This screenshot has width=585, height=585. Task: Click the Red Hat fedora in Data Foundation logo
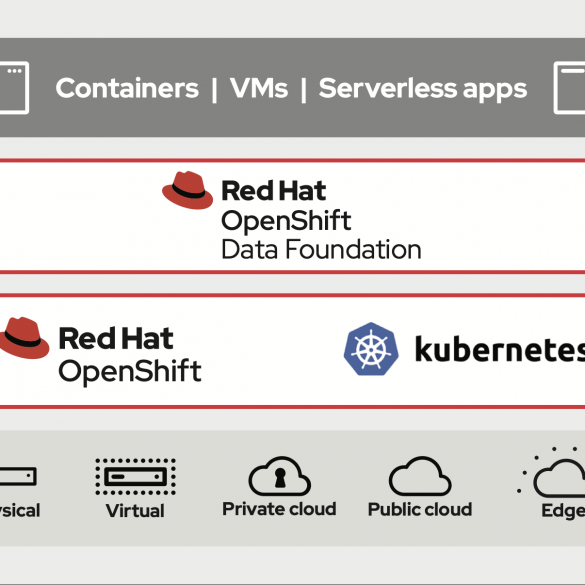pyautogui.click(x=187, y=190)
